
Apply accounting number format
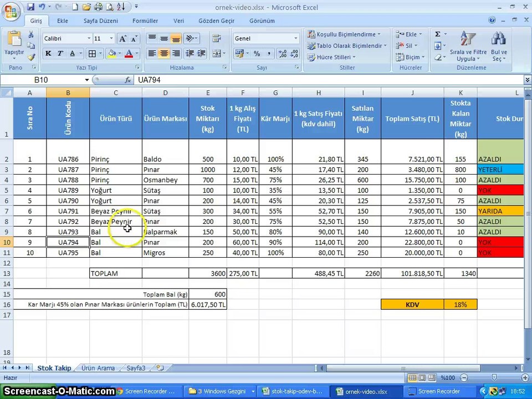[x=239, y=53]
